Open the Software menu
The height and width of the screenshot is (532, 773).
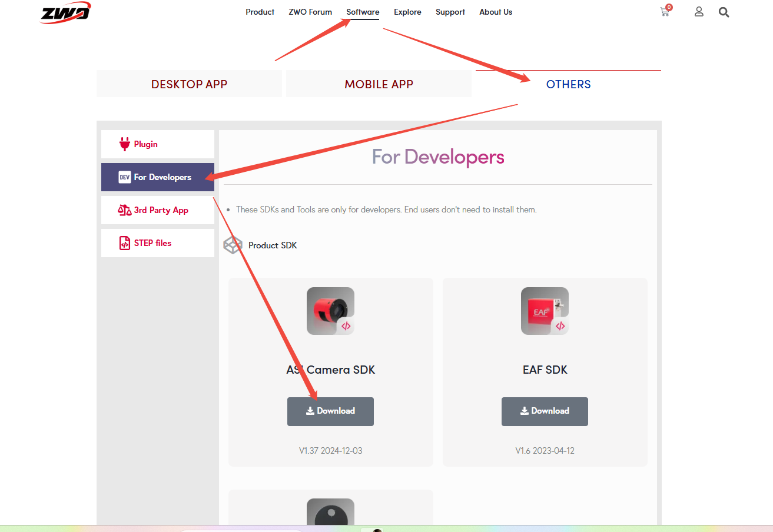click(363, 12)
